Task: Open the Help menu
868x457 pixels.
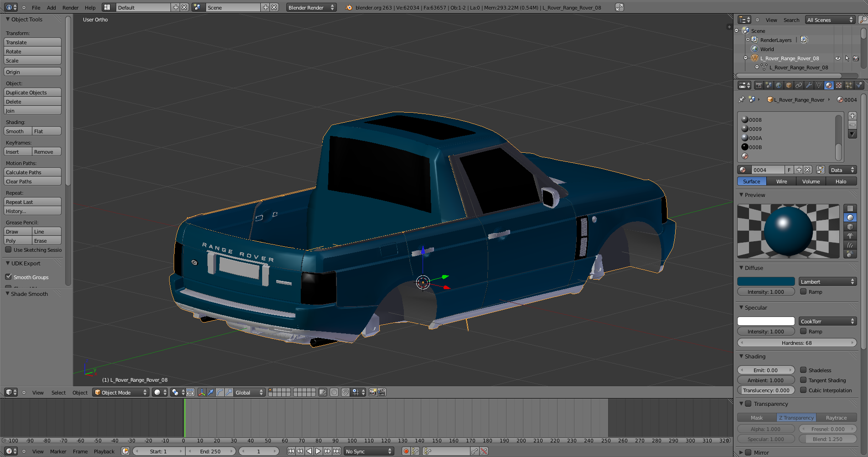Action: (90, 7)
